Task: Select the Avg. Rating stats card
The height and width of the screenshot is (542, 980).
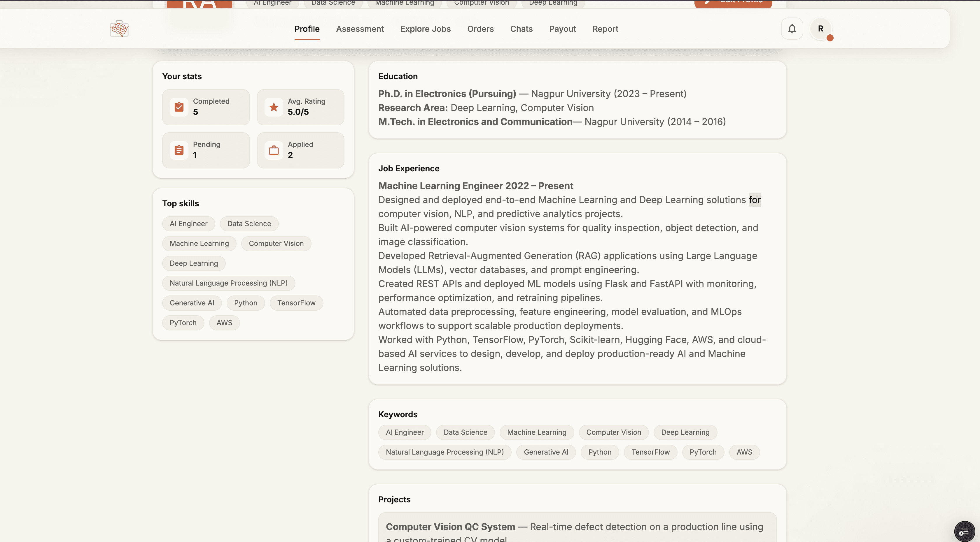Action: point(300,107)
